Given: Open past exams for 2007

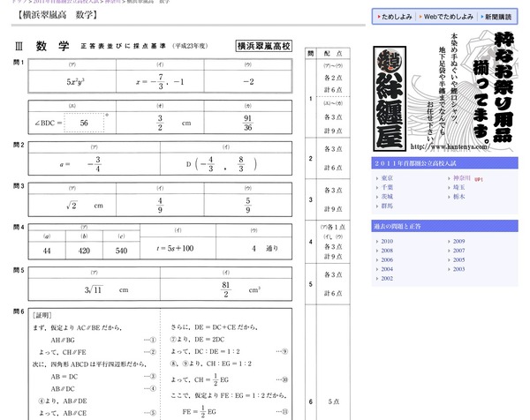Looking at the screenshot, I should click(x=459, y=251).
